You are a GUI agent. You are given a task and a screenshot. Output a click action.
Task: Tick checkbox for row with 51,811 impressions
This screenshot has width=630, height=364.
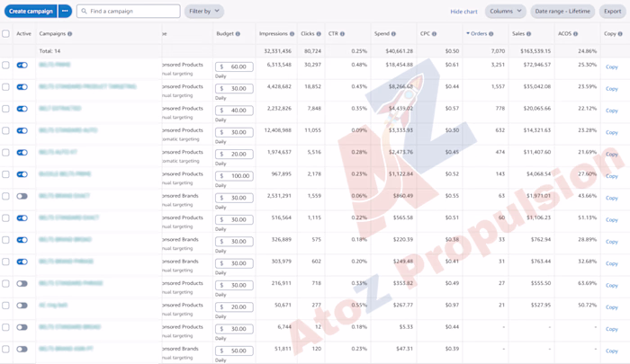5,349
